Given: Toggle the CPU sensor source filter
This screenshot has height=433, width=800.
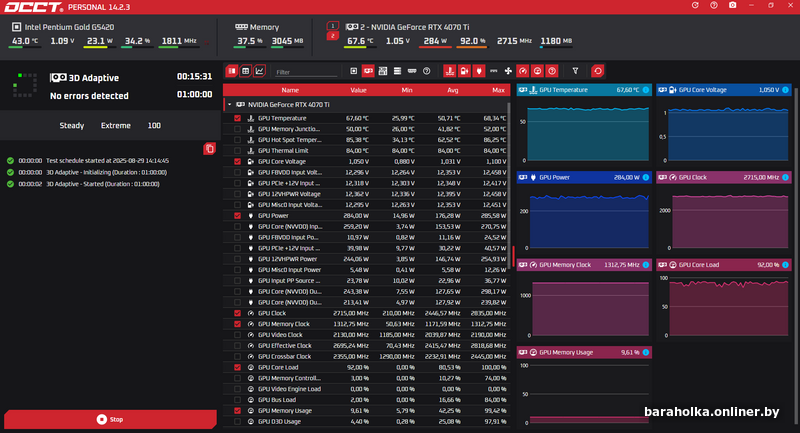Looking at the screenshot, I should [353, 71].
